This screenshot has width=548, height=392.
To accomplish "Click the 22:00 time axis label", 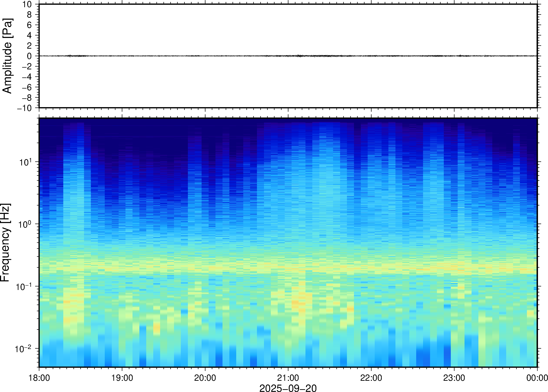I will [x=371, y=378].
